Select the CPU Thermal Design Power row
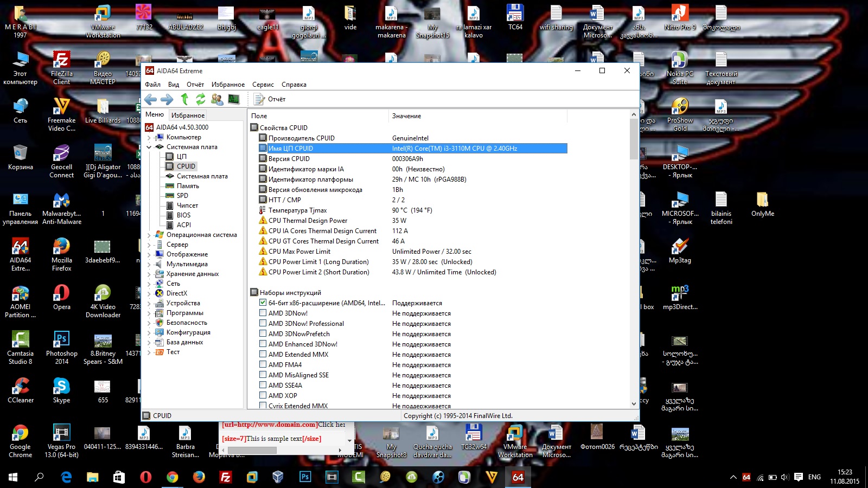Screen dimensions: 868x488 click(308, 221)
